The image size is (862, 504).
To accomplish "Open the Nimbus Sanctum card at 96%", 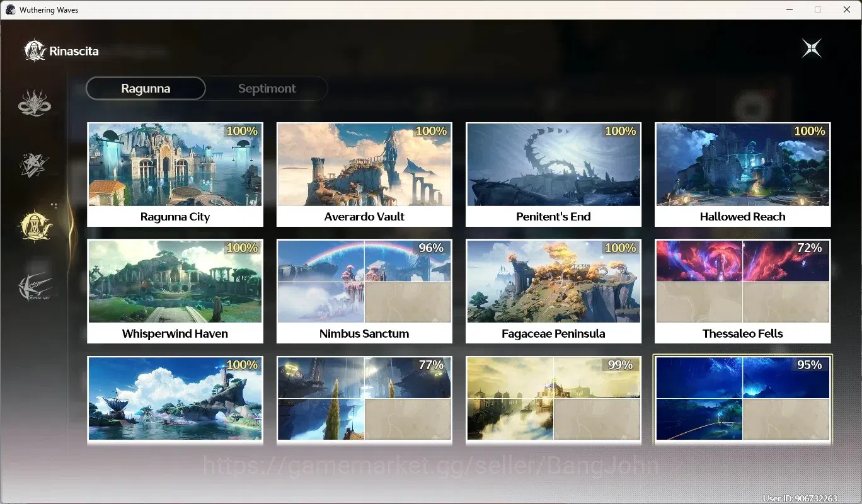I will tap(364, 291).
